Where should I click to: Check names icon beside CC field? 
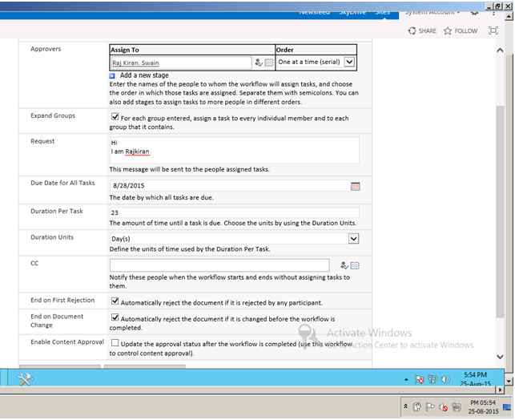click(344, 265)
